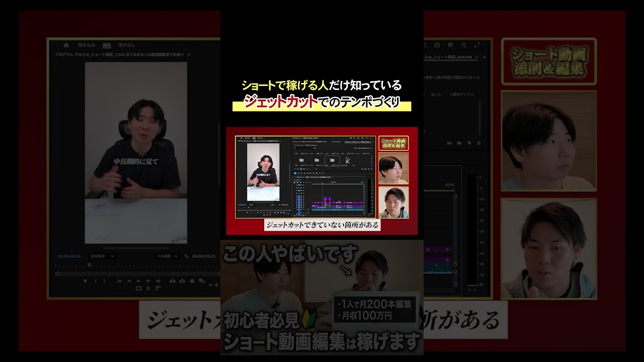Click the Extract button in monitor transport

[x=182, y=281]
